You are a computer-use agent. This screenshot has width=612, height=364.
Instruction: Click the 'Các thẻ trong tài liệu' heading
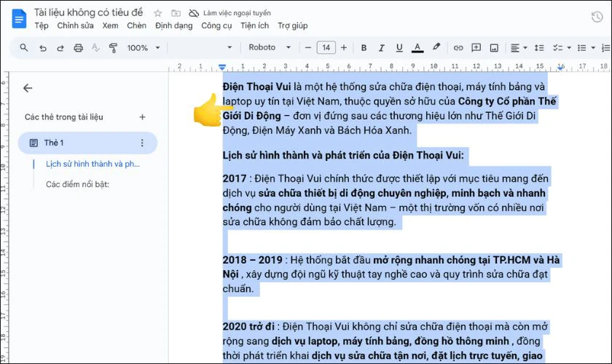tap(63, 117)
